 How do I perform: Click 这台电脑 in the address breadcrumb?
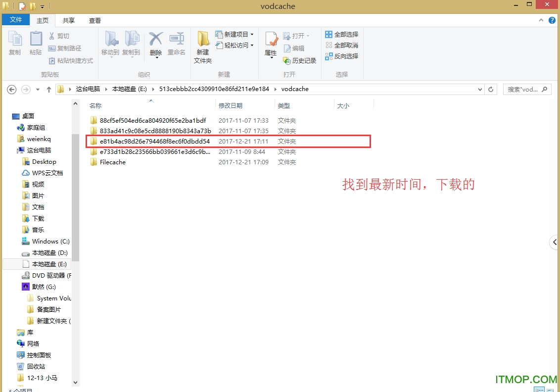point(88,89)
